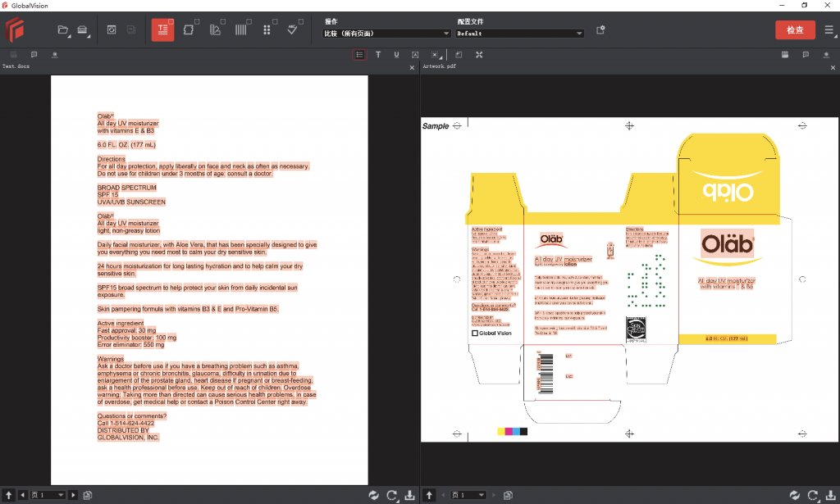Click the scanner icon in the toolbar

pos(83,30)
